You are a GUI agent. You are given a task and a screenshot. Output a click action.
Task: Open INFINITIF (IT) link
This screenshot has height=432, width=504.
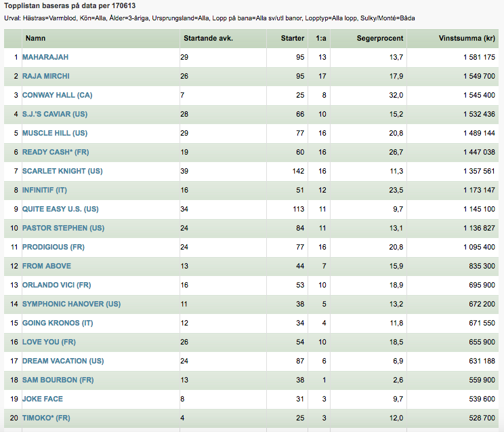tap(44, 191)
